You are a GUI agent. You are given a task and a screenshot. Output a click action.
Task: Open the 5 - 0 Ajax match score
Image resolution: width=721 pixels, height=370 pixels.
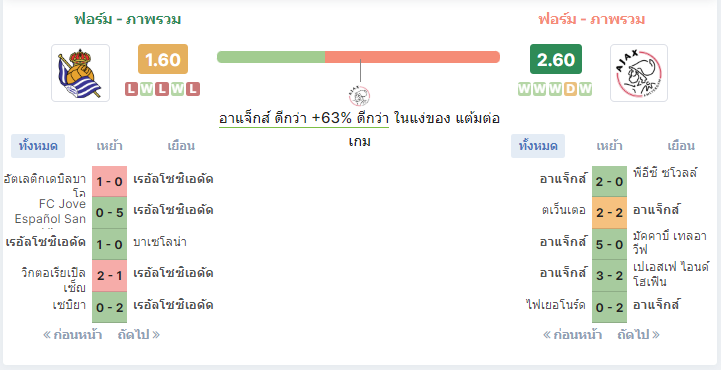[x=609, y=244]
